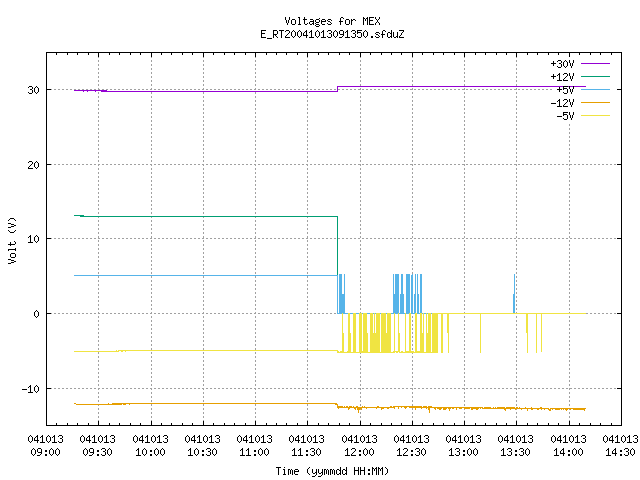
Task: Click the purple +30V step-up near 11:47
Action: 338,89
